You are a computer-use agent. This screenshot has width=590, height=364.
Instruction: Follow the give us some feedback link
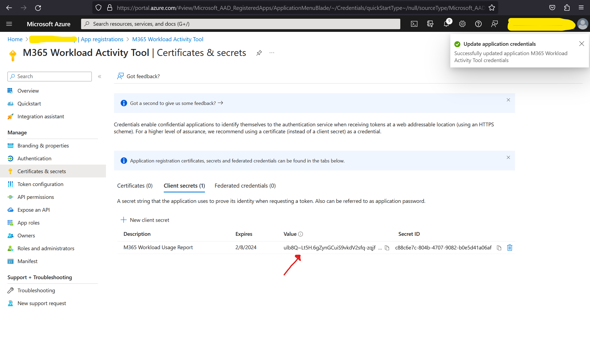176,103
